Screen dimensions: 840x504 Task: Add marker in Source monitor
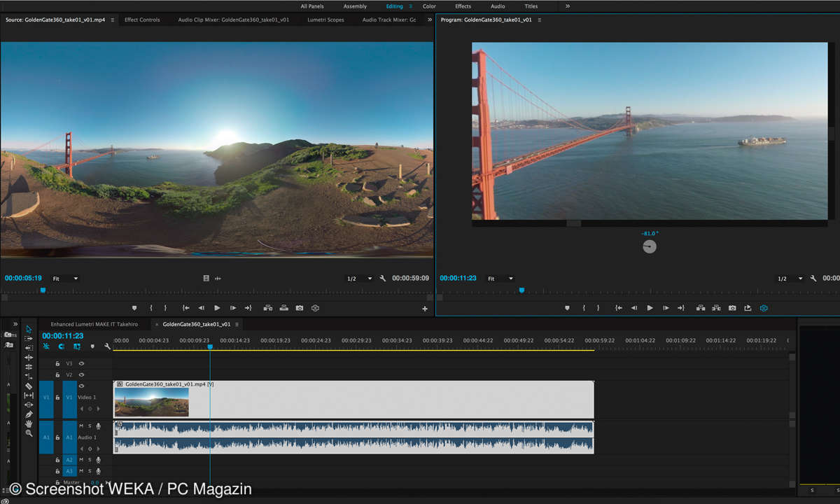[x=134, y=308]
